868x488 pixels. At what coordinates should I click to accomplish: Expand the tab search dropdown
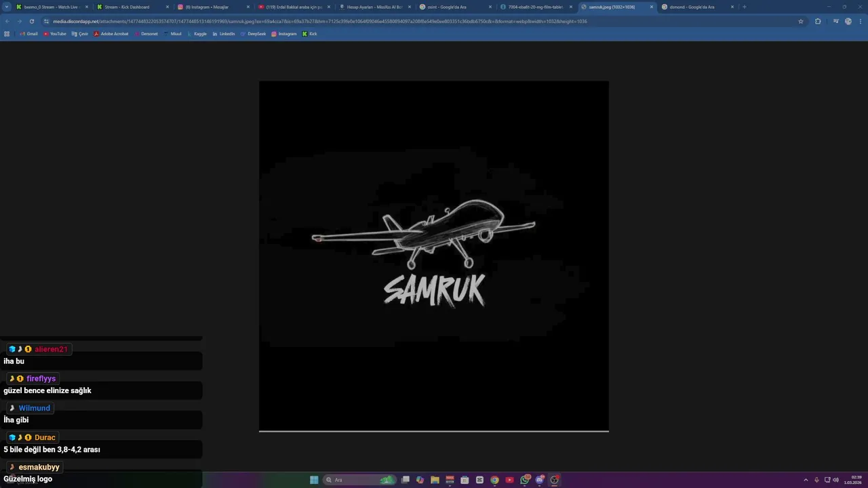pyautogui.click(x=7, y=7)
